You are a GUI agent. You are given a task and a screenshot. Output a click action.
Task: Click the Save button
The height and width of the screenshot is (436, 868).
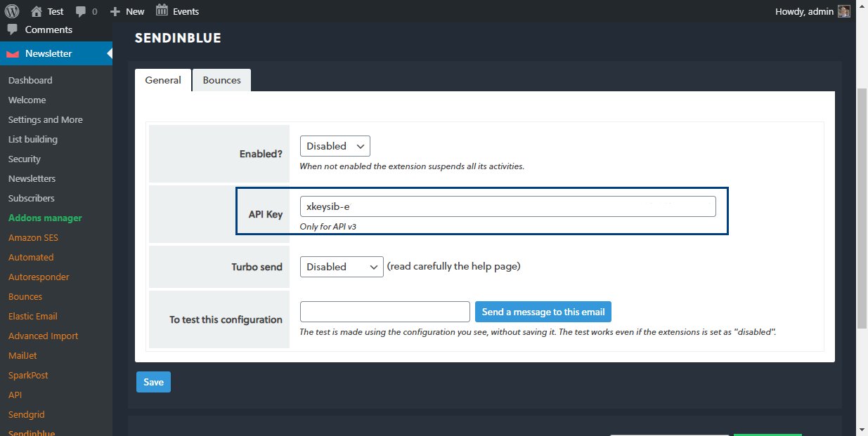153,382
